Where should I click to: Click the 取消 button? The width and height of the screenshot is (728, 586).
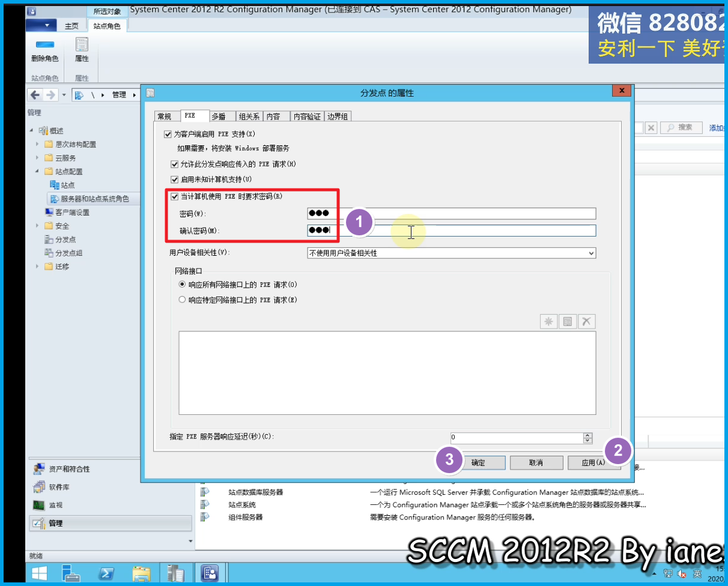coord(536,462)
